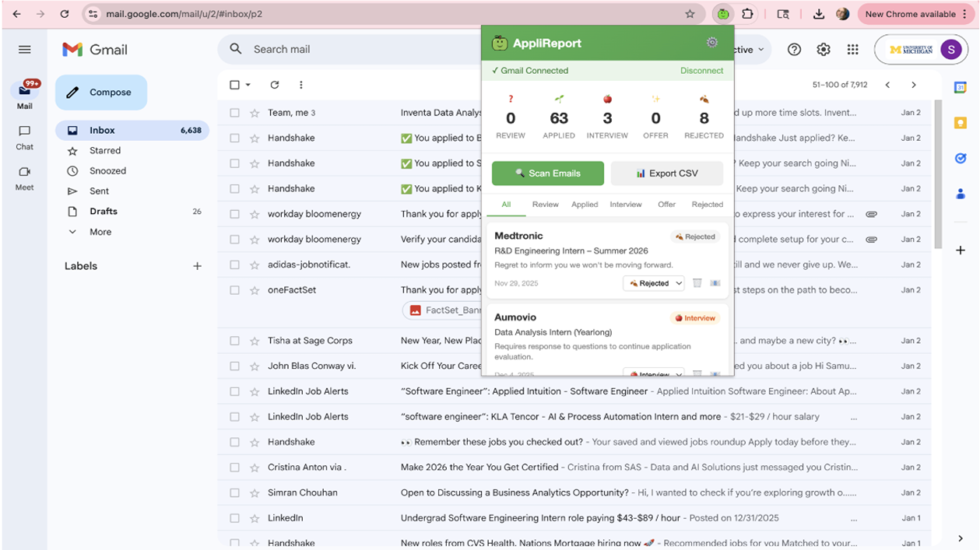The image size is (980, 550).
Task: Delete the Medtronic application with trash icon
Action: pos(697,283)
